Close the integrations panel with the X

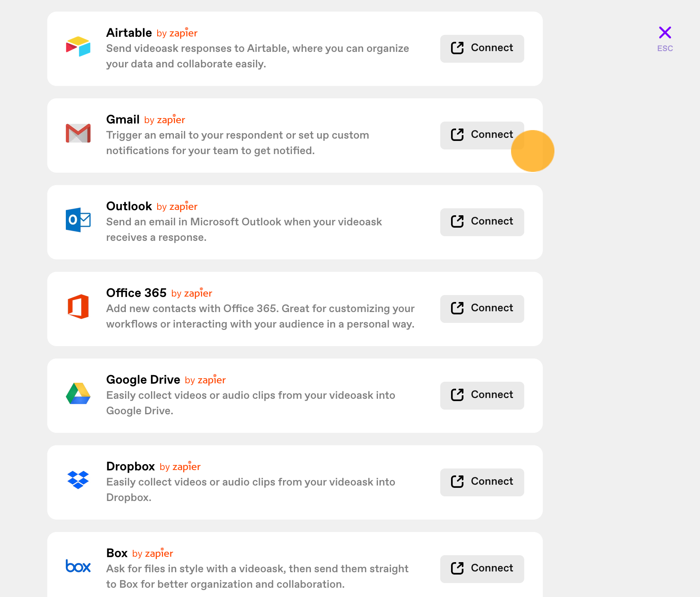click(x=665, y=33)
